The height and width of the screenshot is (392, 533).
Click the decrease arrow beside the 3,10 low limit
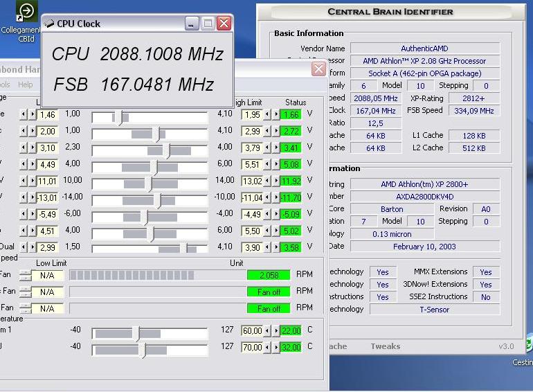click(23, 148)
